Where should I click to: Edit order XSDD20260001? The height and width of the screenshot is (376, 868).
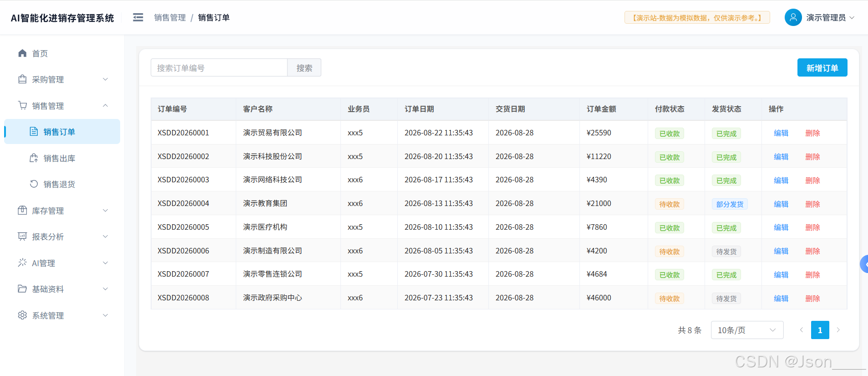781,133
